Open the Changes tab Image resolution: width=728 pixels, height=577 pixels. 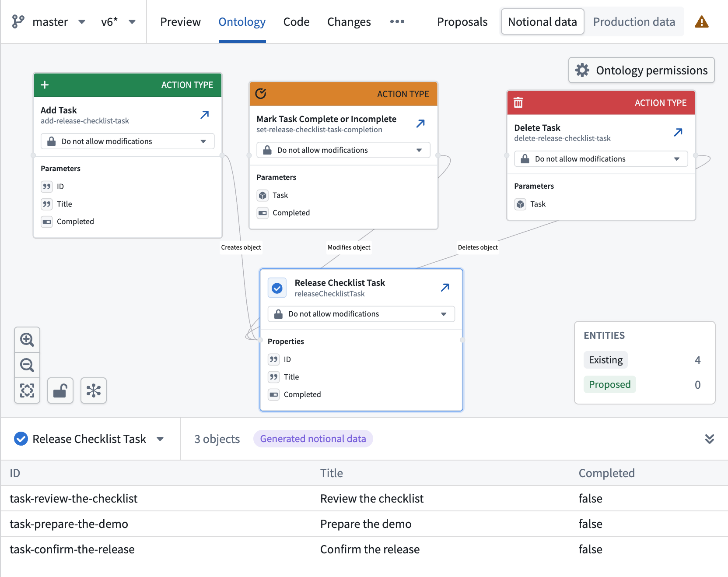tap(349, 21)
